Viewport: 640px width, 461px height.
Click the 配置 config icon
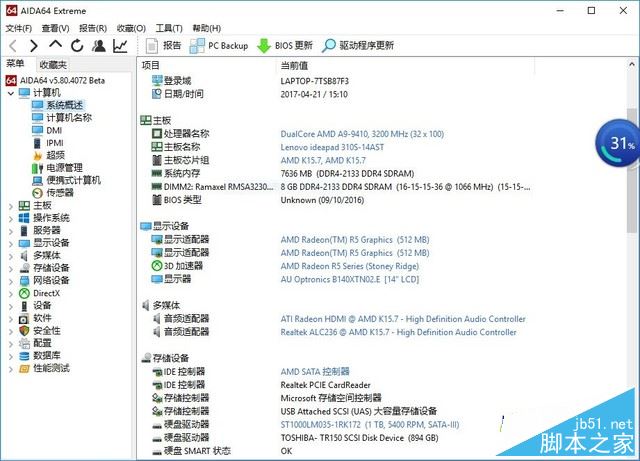(24, 343)
